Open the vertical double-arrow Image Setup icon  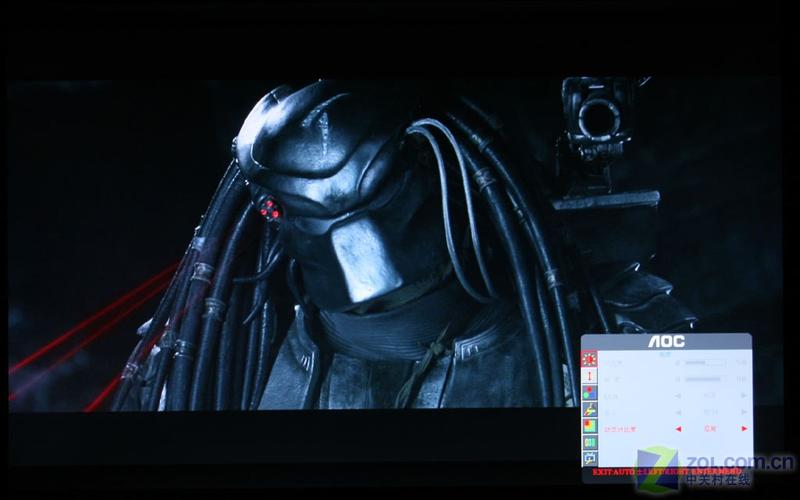[x=589, y=376]
